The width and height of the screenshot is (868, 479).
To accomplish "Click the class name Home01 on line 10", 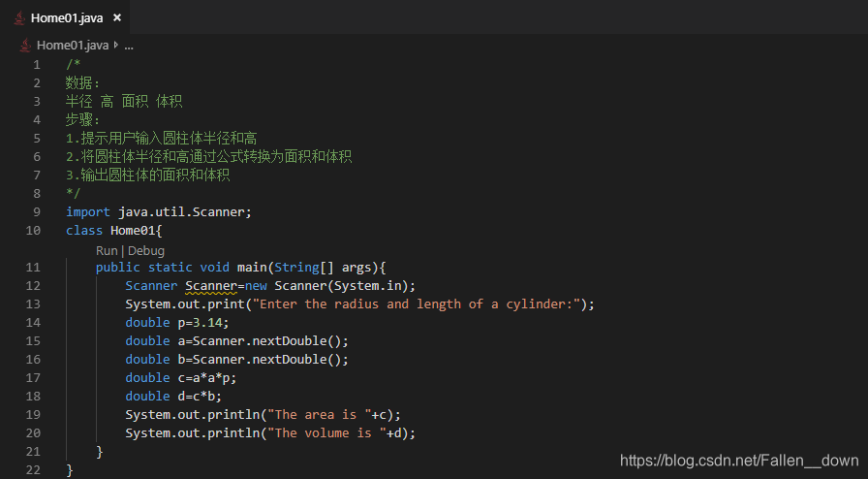I will coord(133,230).
